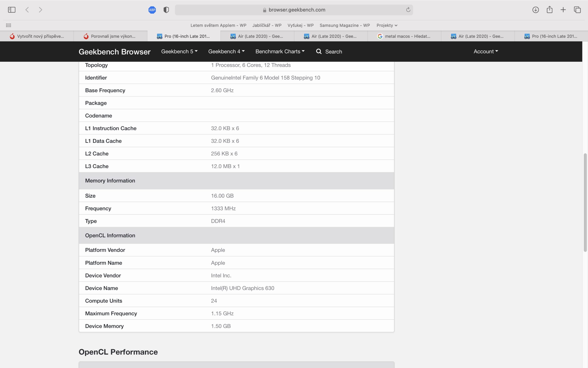Add a new tab with plus icon
The image size is (588, 368).
point(563,10)
